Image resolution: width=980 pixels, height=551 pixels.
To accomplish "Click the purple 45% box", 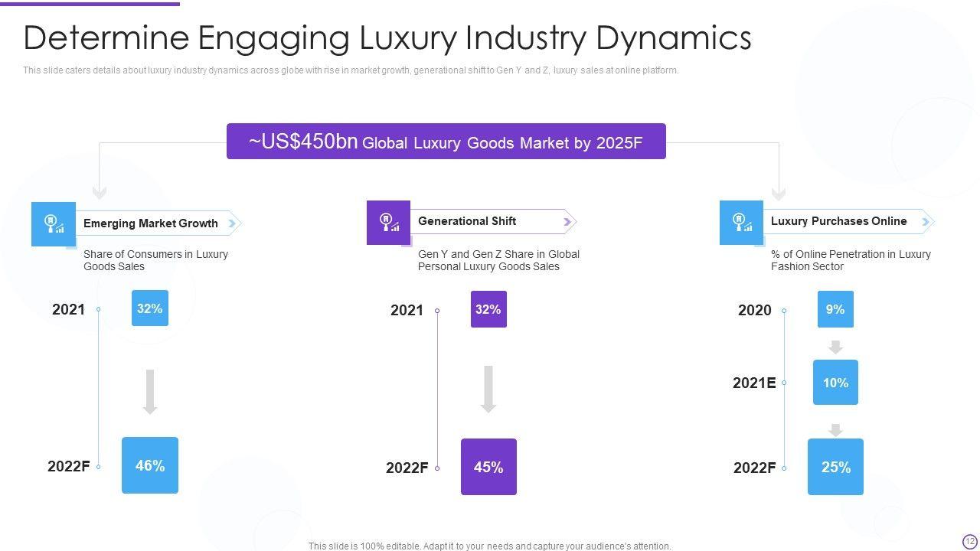I will (x=488, y=467).
